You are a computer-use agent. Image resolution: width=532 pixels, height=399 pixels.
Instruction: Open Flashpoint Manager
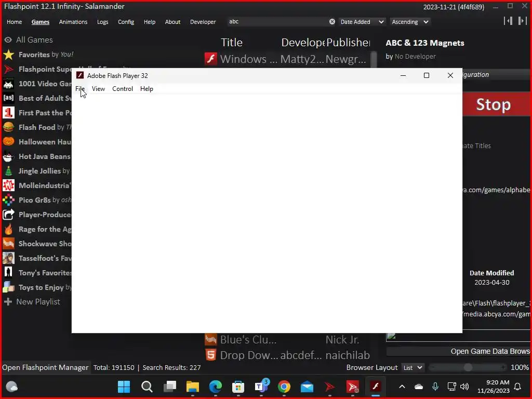coord(45,367)
